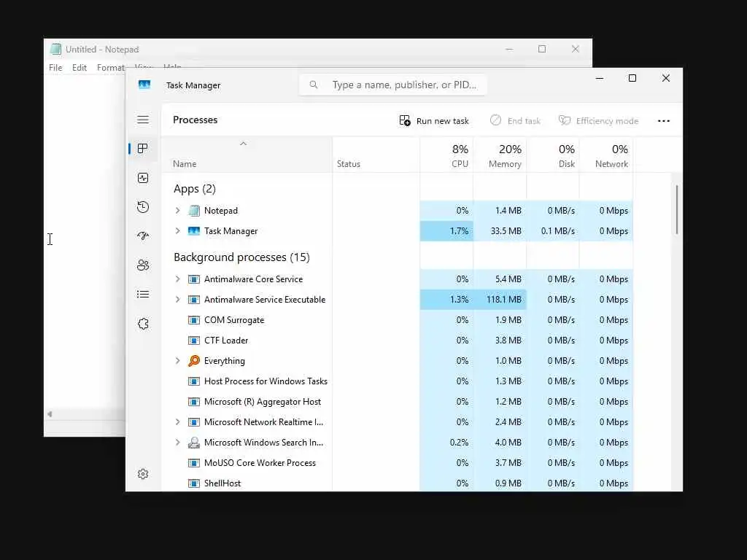
Task: Click the 0.1 MB/s disk cell
Action: [x=553, y=231]
